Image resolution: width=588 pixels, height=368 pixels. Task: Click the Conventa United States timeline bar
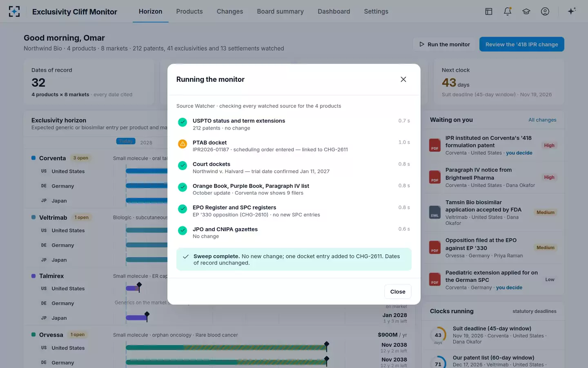click(147, 171)
